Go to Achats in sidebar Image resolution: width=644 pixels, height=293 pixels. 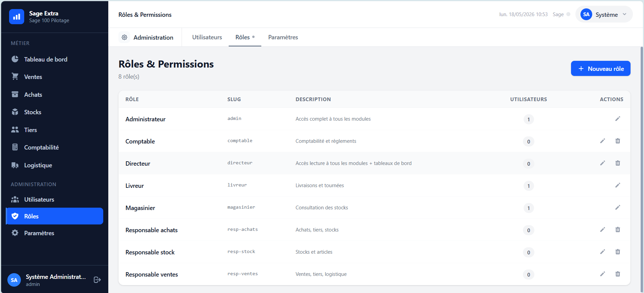(54, 94)
